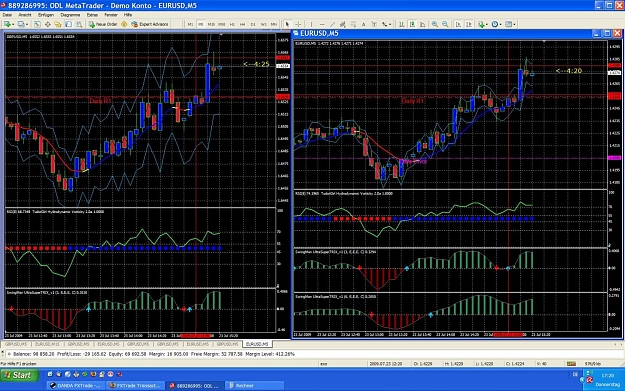Switch to the M30 timeframe
The image size is (625, 391).
click(x=222, y=24)
